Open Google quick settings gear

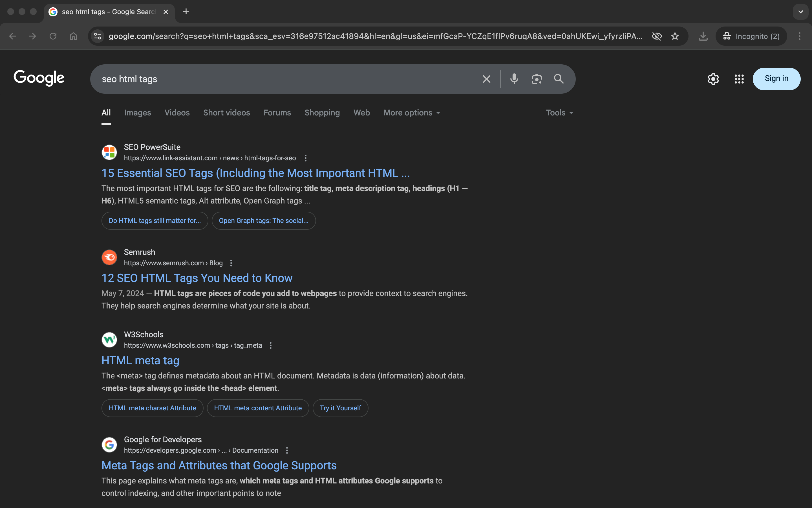pos(713,79)
